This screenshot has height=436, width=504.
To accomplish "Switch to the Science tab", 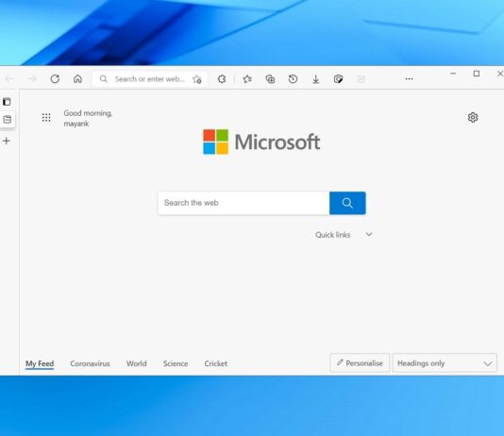I will point(176,363).
